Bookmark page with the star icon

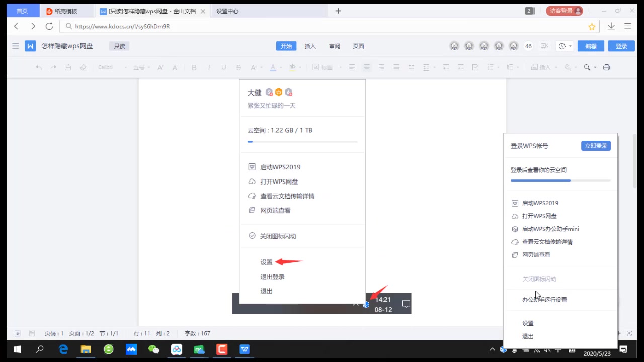[592, 26]
